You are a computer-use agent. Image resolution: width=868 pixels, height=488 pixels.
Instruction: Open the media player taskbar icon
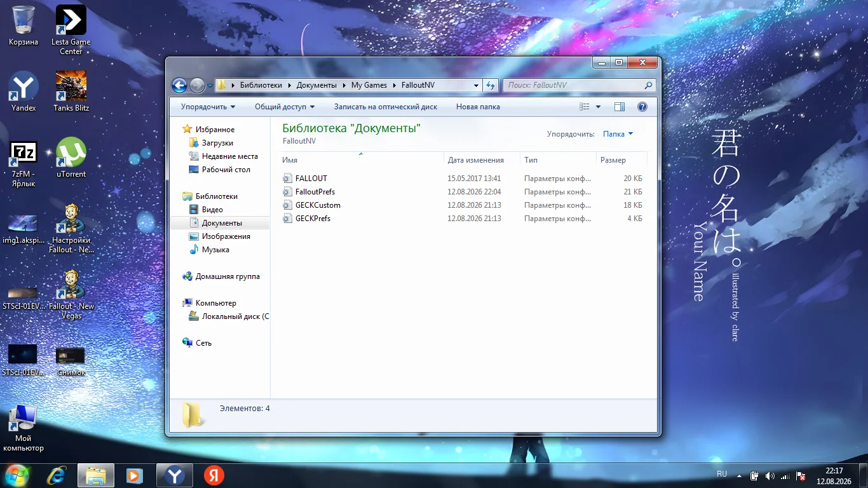[x=133, y=475]
